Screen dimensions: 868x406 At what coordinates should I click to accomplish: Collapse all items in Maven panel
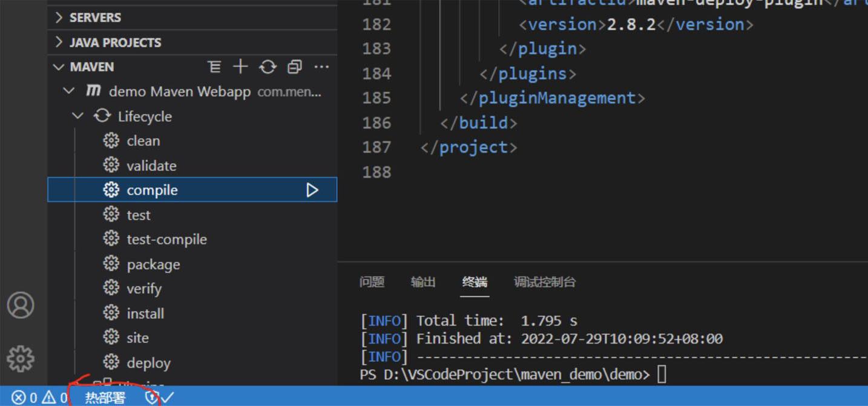(x=295, y=67)
